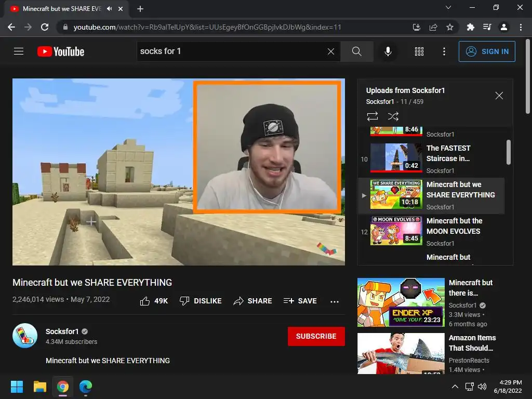The width and height of the screenshot is (532, 399).
Task: Open Socksfor1 channel name link
Action: click(x=62, y=331)
